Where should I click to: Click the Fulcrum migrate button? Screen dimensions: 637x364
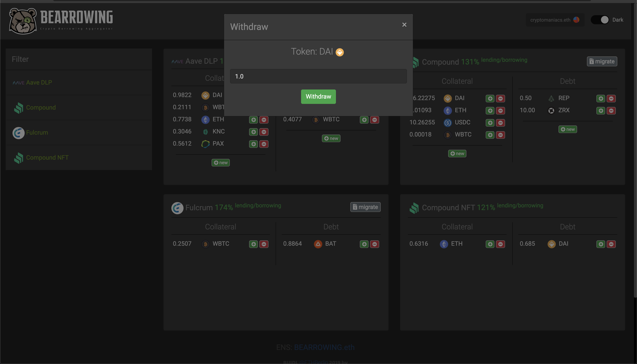[x=365, y=207]
